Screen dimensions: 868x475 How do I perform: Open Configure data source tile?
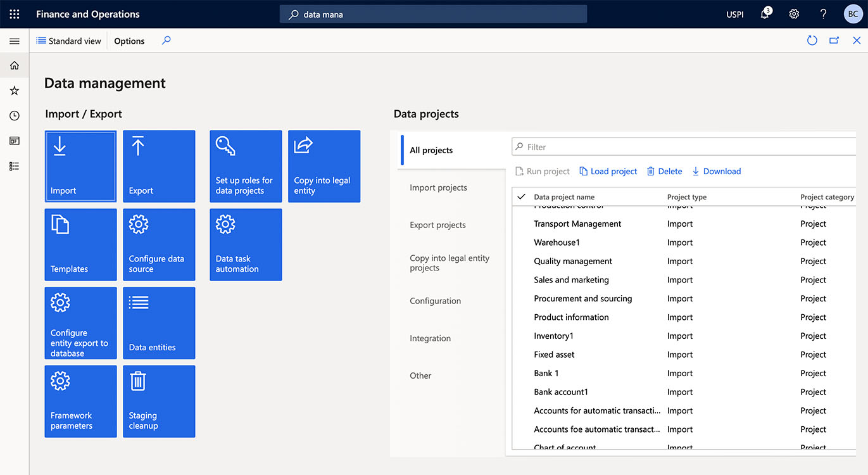[159, 244]
